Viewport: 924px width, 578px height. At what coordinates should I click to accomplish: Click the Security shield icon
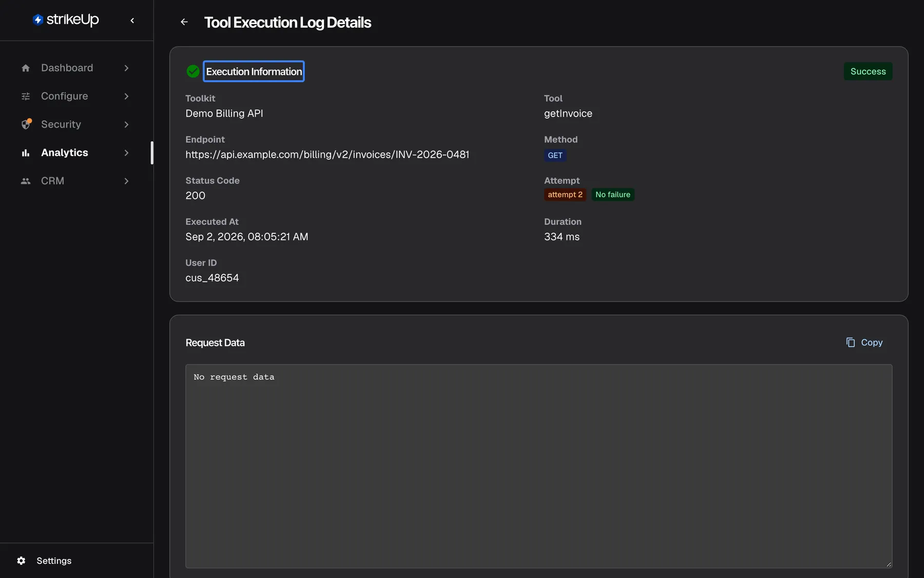click(x=26, y=124)
